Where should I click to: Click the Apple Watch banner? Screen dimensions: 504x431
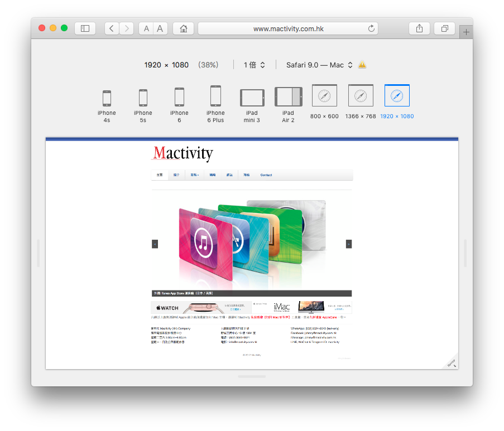[201, 307]
